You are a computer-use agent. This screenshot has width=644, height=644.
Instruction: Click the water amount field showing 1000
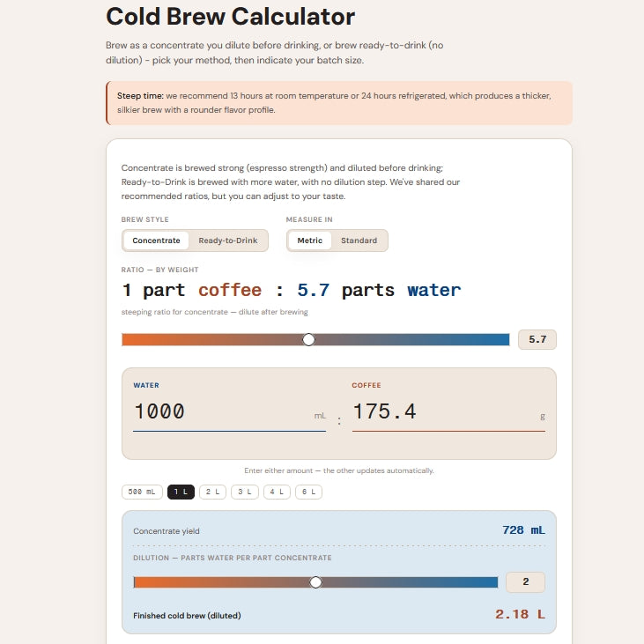(x=229, y=412)
